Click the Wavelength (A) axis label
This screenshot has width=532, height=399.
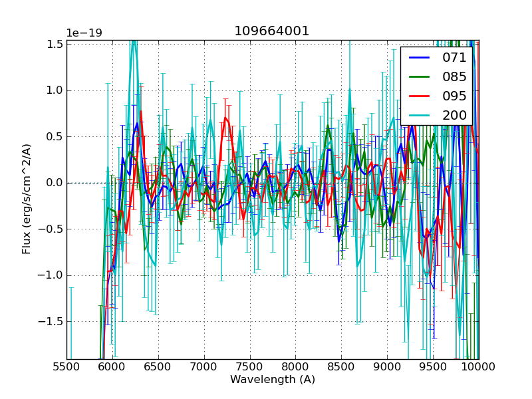[273, 380]
